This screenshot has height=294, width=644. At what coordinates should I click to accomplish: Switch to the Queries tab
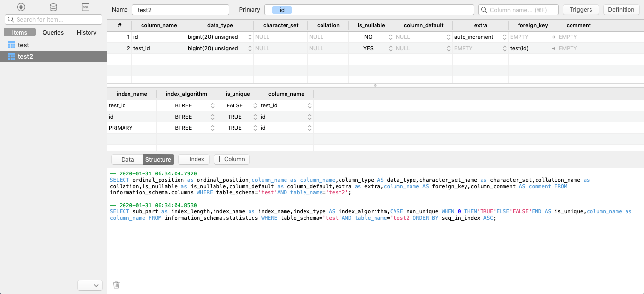(x=53, y=32)
